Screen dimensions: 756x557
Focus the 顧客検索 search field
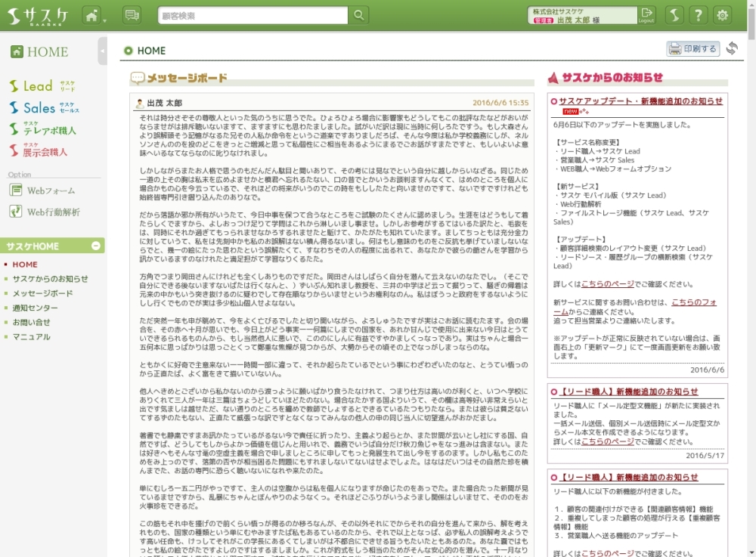[253, 15]
